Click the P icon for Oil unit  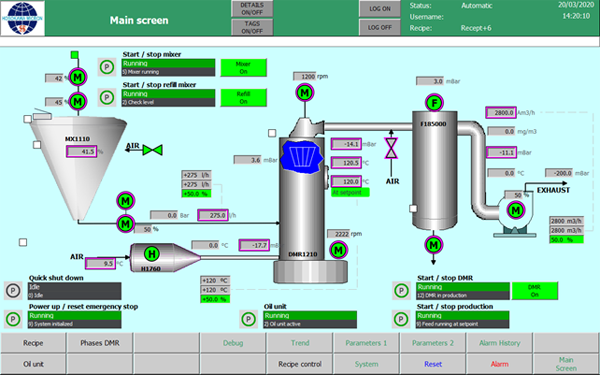pos(248,319)
